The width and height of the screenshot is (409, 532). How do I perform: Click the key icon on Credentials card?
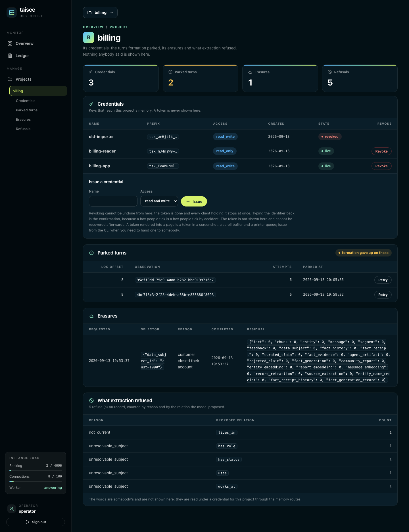point(91,72)
